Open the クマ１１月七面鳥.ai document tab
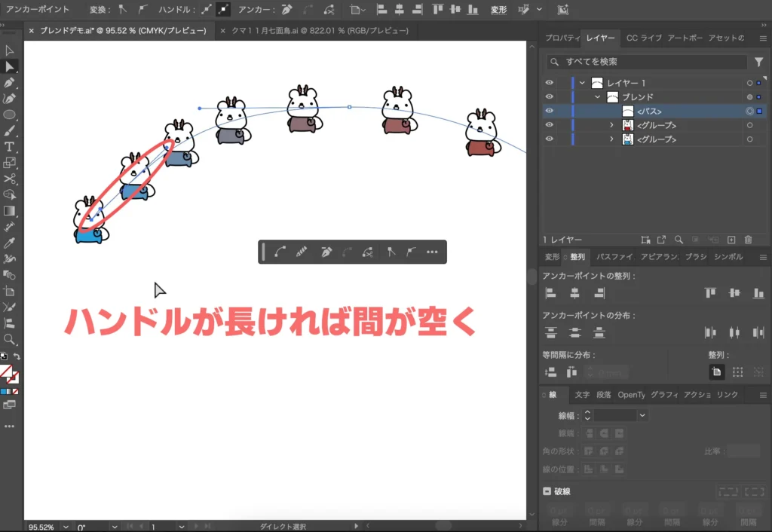 [317, 31]
